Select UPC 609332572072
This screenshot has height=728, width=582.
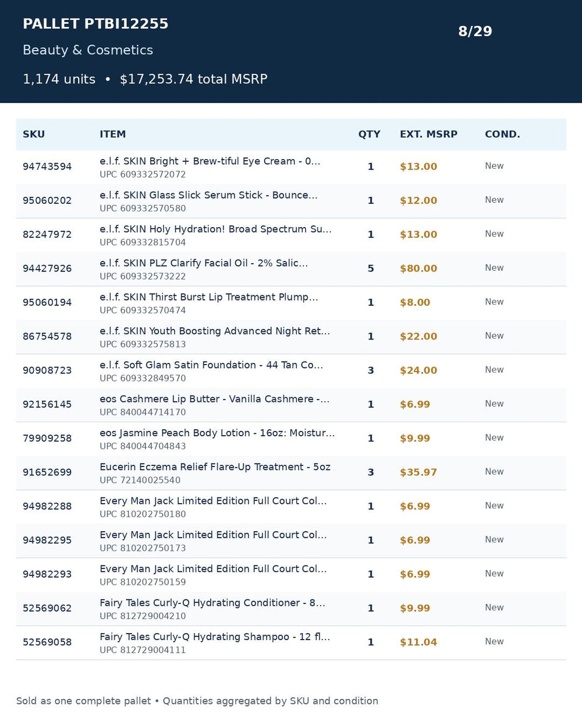pyautogui.click(x=143, y=174)
